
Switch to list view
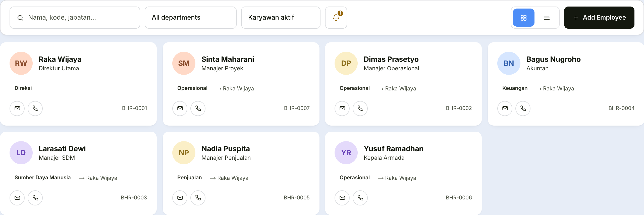pyautogui.click(x=547, y=18)
